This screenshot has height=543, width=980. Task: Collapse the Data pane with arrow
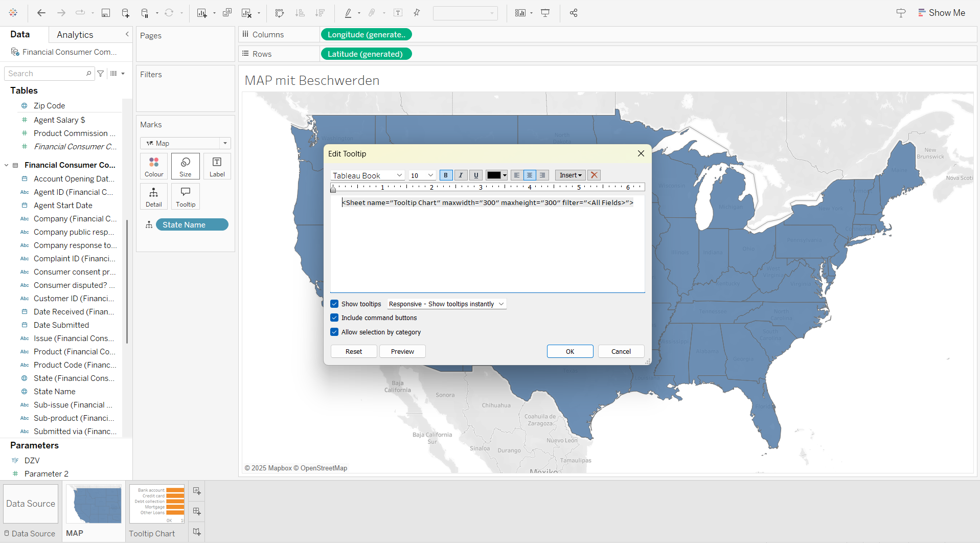127,34
